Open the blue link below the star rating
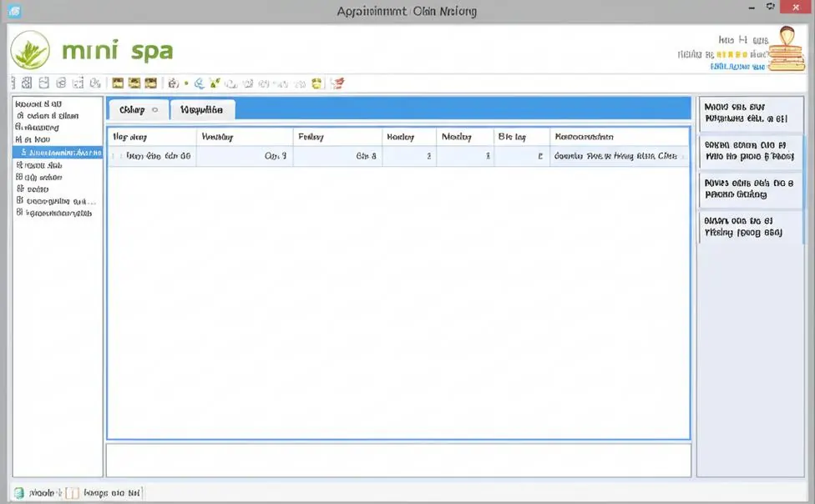The height and width of the screenshot is (504, 815). click(x=737, y=67)
